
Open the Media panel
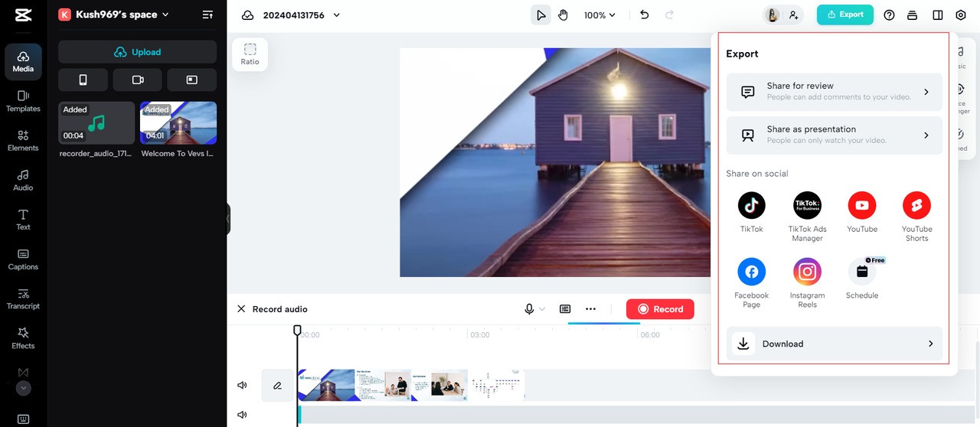tap(23, 63)
